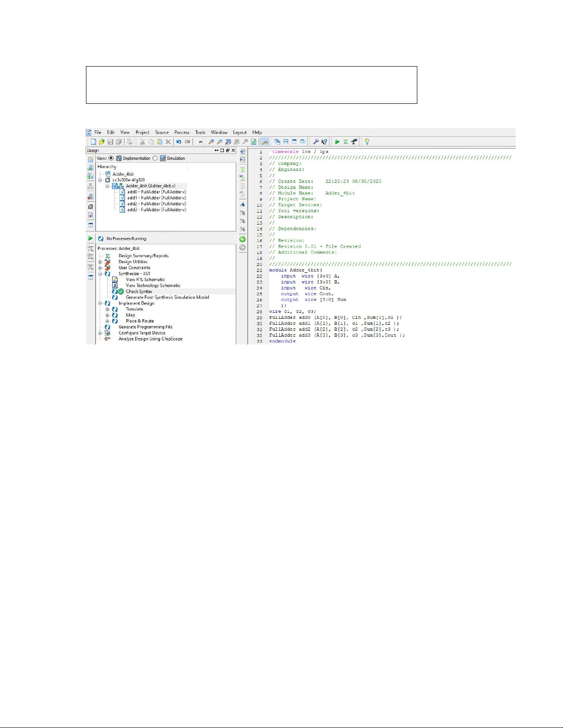The image size is (563, 728).
Task: Open the Process menu
Action: click(x=182, y=132)
